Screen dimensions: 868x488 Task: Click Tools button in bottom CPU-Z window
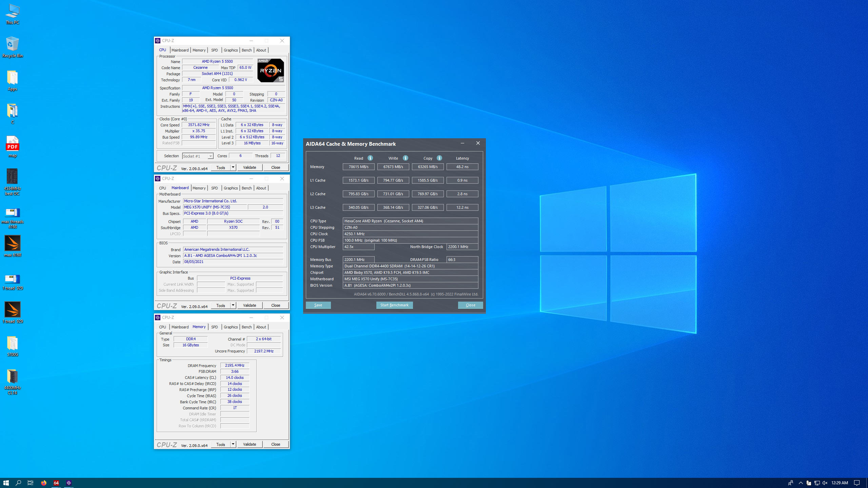point(221,444)
